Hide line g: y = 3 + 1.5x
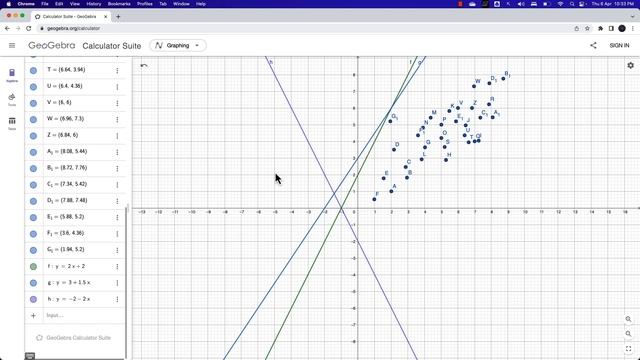Screen dimensions: 640x360 pyautogui.click(x=33, y=282)
